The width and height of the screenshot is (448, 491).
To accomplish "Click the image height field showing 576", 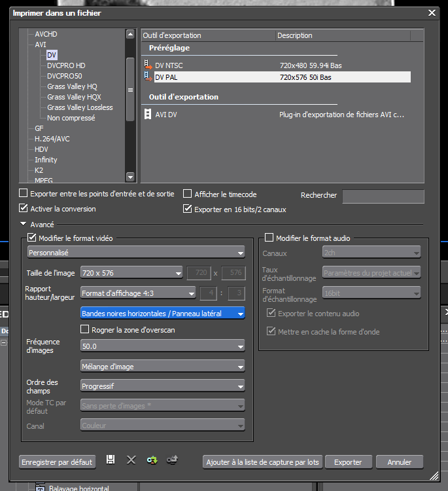I will point(233,273).
